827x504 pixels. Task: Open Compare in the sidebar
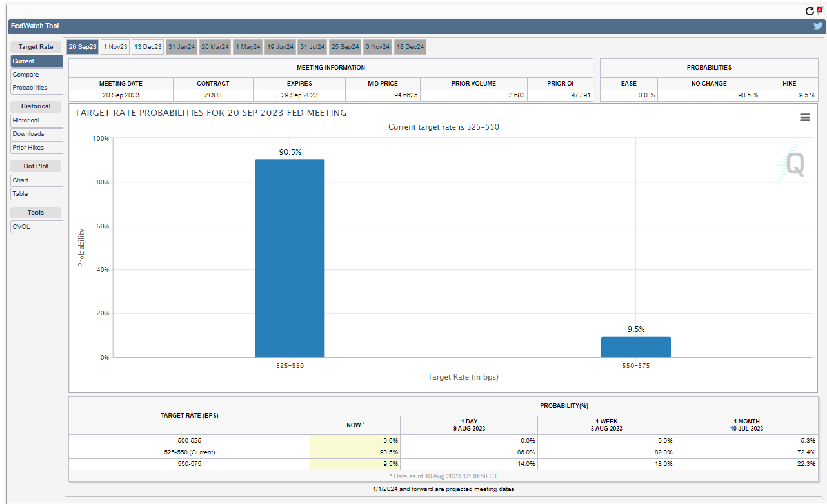pos(37,75)
